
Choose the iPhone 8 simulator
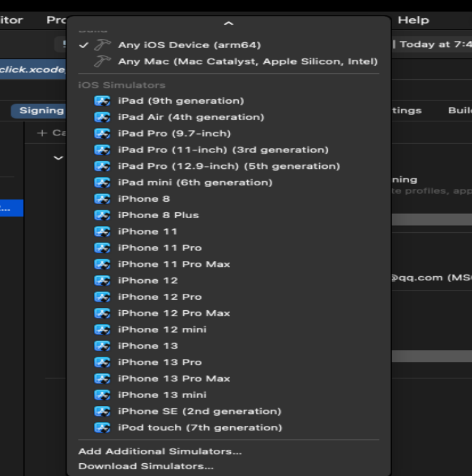[x=229, y=199]
